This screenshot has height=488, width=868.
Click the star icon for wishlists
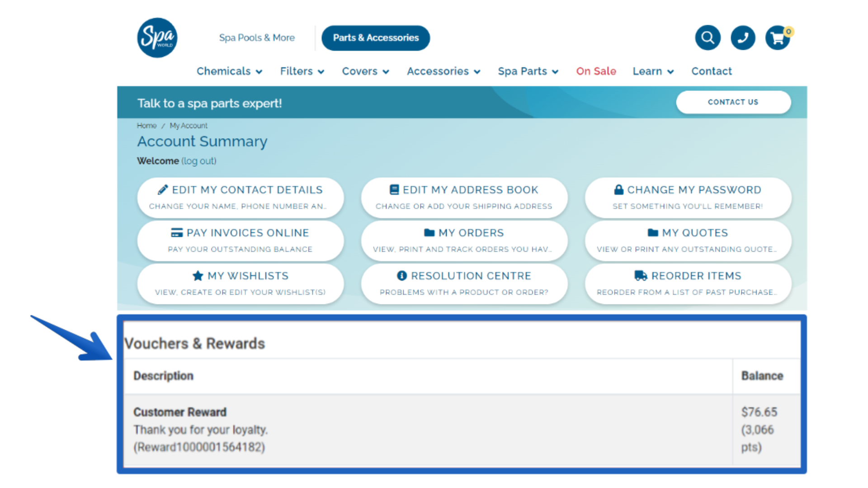[198, 276]
